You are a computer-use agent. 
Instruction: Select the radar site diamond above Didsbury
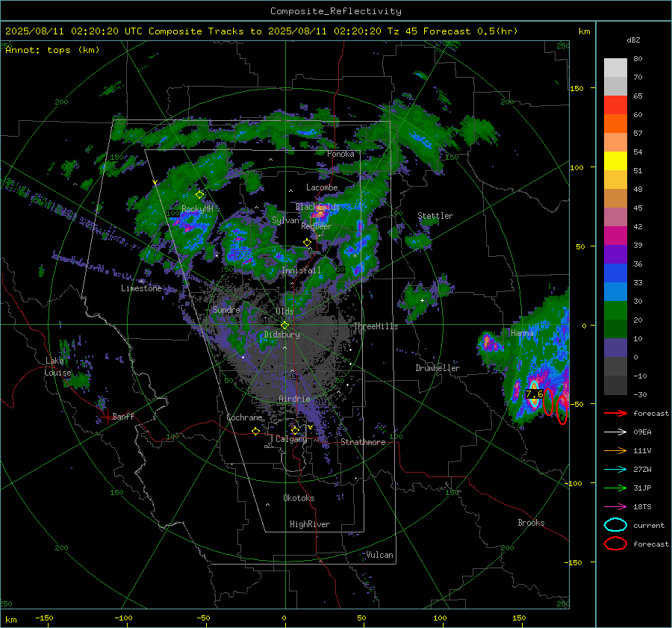pyautogui.click(x=284, y=326)
